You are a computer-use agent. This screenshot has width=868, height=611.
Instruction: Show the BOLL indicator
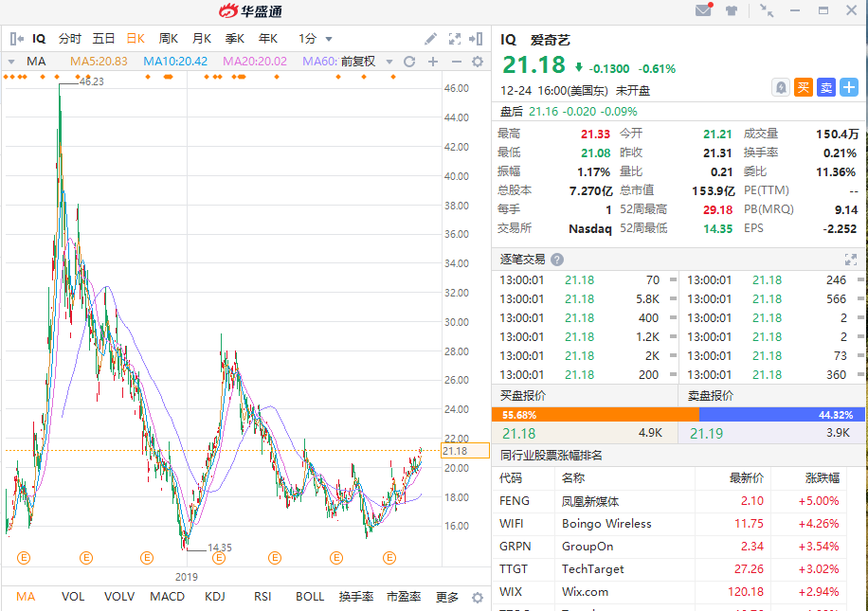coord(310,597)
